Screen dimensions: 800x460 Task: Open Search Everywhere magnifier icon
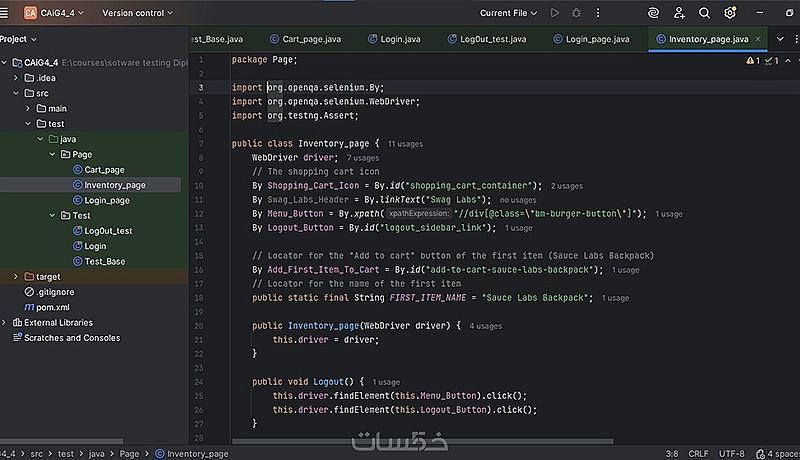[705, 13]
